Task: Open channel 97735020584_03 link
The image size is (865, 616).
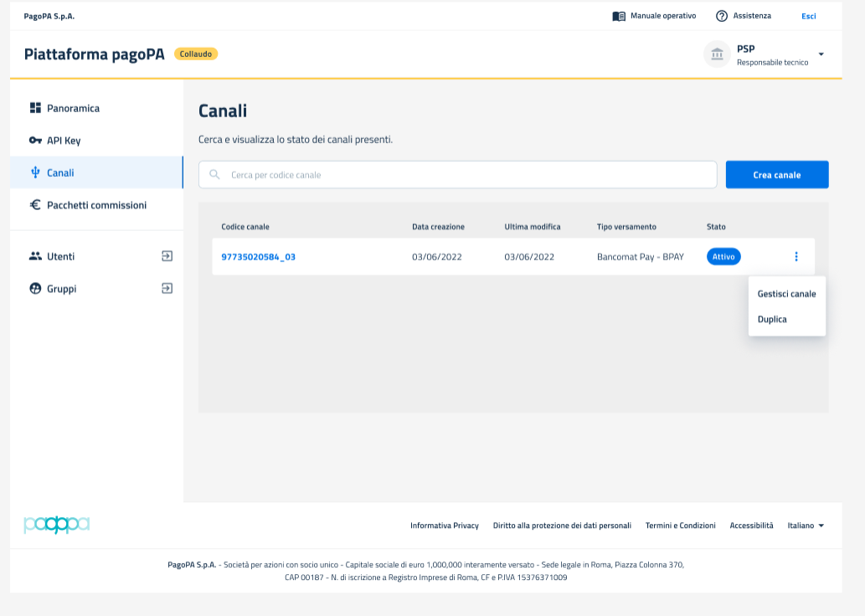Action: (258, 257)
